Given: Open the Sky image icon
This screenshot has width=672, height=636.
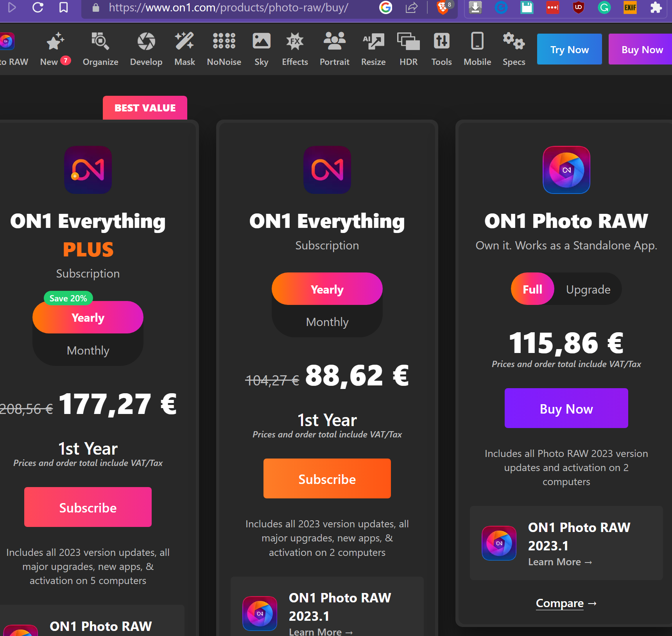Looking at the screenshot, I should coord(261,41).
